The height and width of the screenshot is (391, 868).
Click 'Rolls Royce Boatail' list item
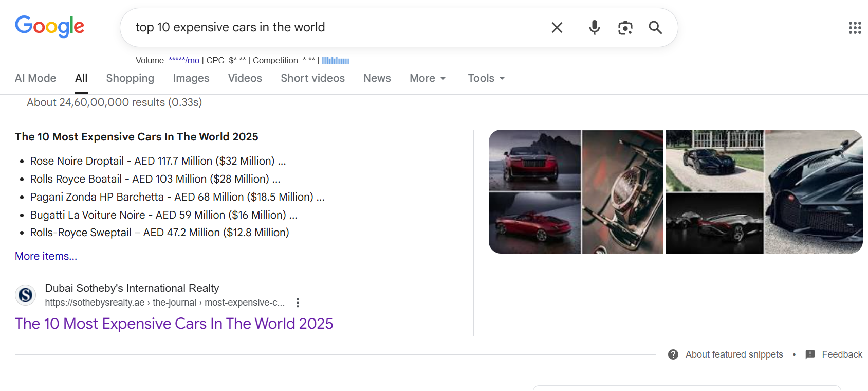[155, 179]
